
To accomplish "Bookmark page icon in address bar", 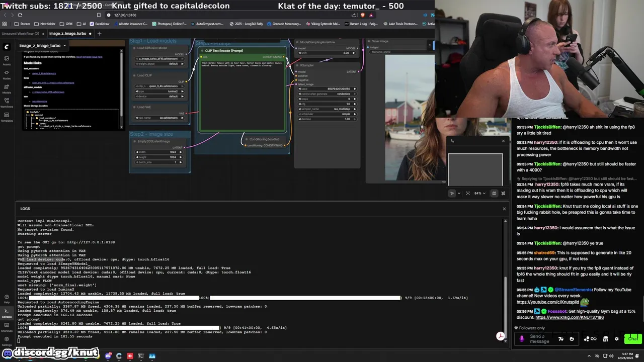I will (99, 15).
